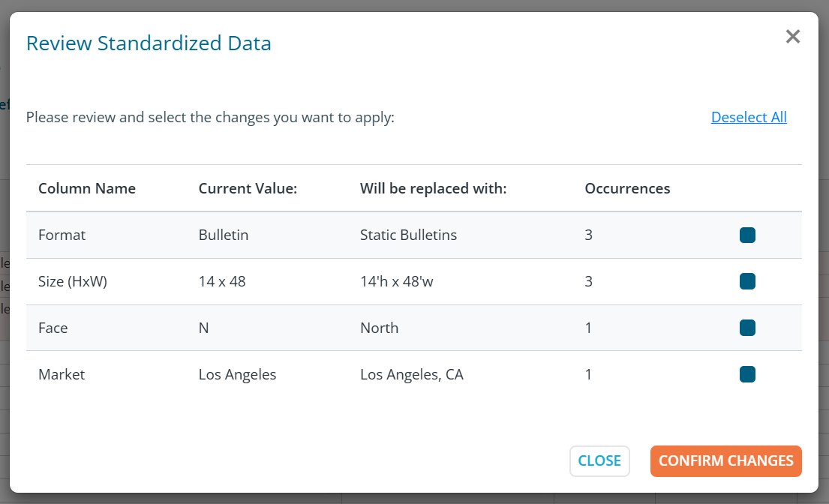Deselect the Face row checkbox

click(746, 328)
